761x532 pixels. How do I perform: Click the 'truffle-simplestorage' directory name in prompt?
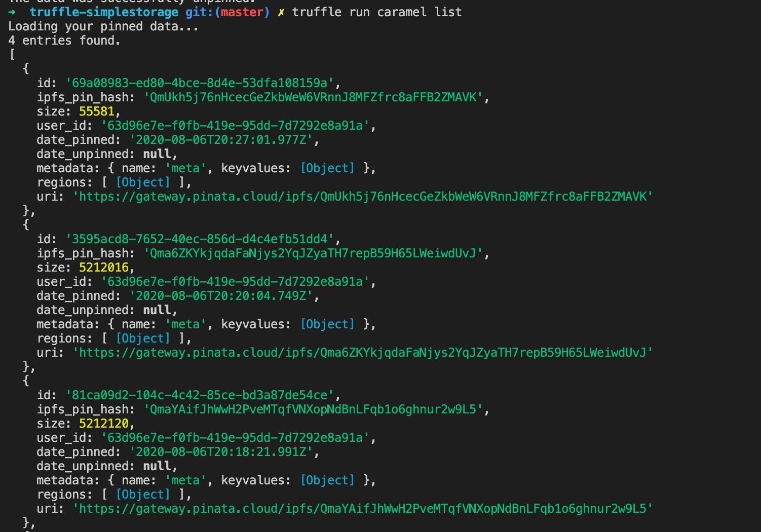click(104, 12)
